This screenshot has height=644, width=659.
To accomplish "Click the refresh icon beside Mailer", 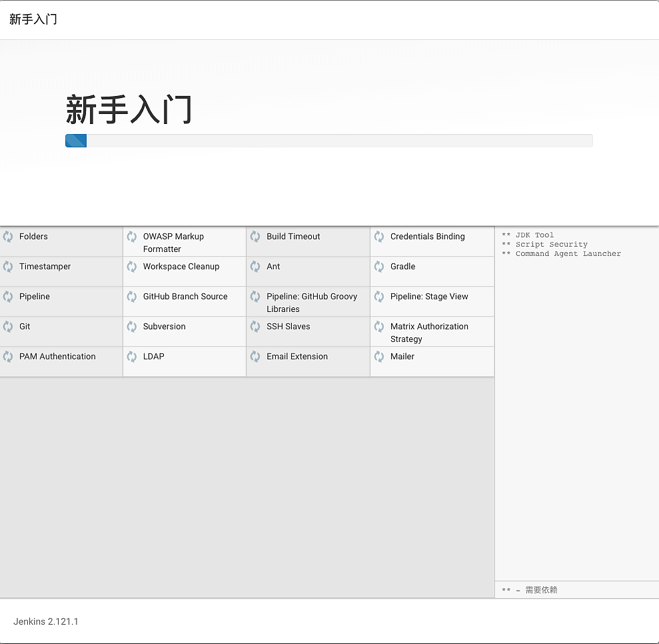I will (379, 357).
